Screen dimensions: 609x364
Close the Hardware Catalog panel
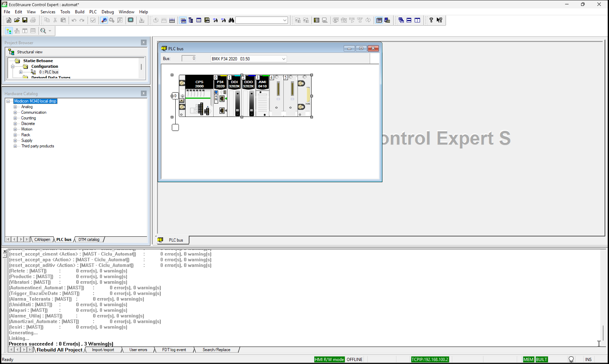click(x=143, y=94)
